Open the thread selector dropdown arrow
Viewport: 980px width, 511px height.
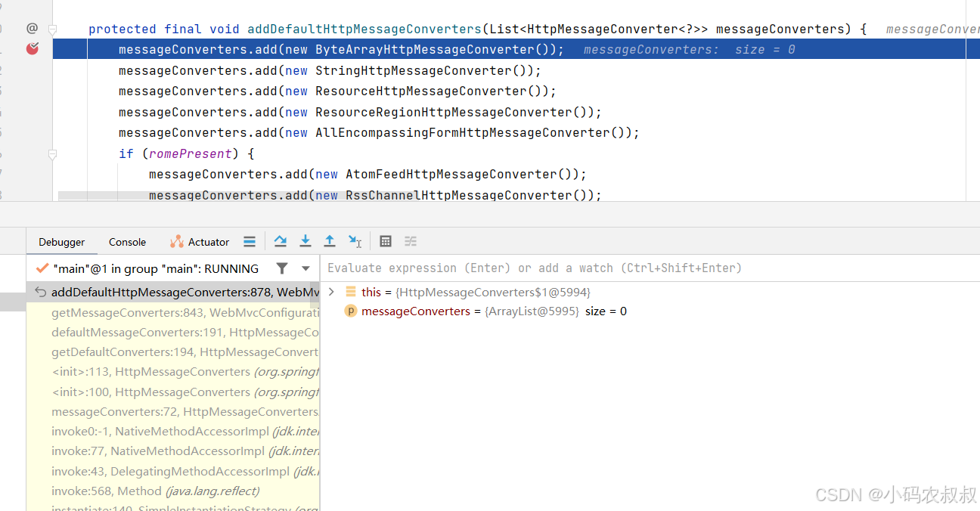(305, 268)
